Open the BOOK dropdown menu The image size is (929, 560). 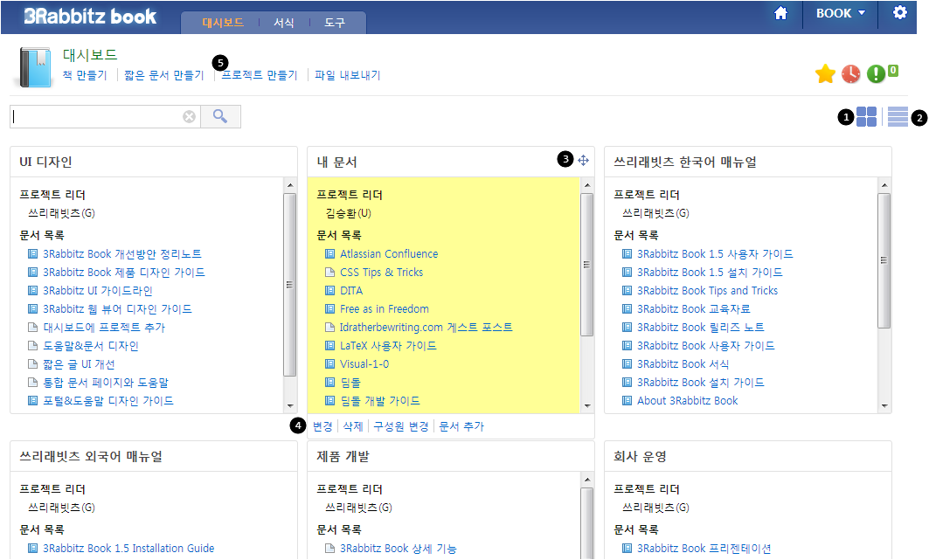click(840, 14)
